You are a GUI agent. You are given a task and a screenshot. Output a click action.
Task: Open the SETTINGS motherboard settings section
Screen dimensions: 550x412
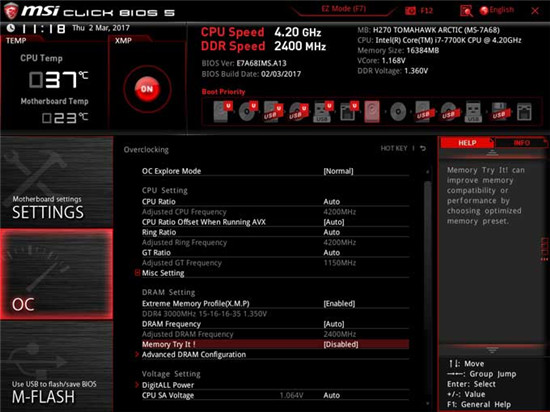pyautogui.click(x=56, y=182)
